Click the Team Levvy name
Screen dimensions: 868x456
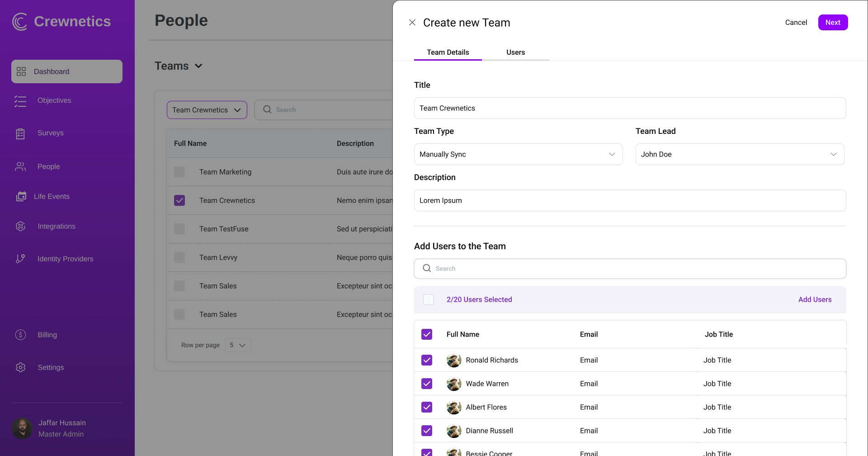tap(218, 257)
